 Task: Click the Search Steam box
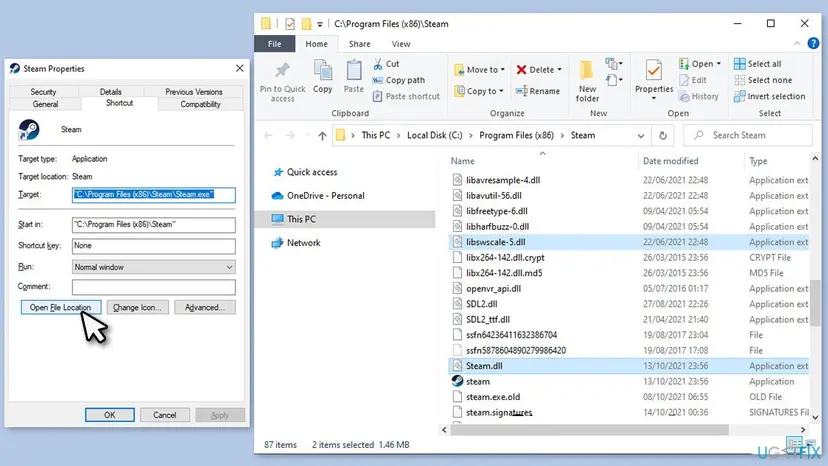coord(748,136)
